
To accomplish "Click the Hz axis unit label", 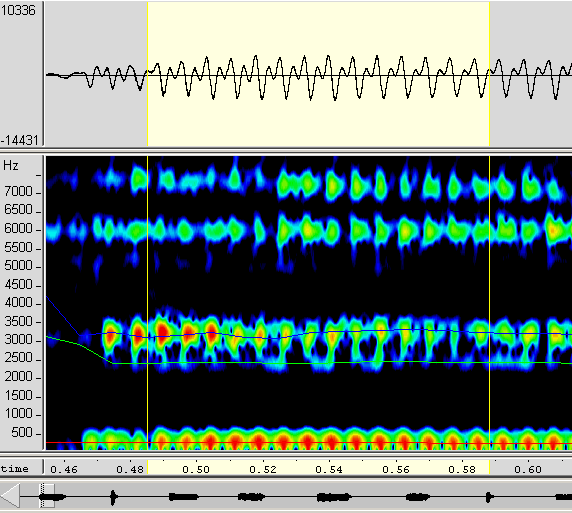I will [x=11, y=166].
